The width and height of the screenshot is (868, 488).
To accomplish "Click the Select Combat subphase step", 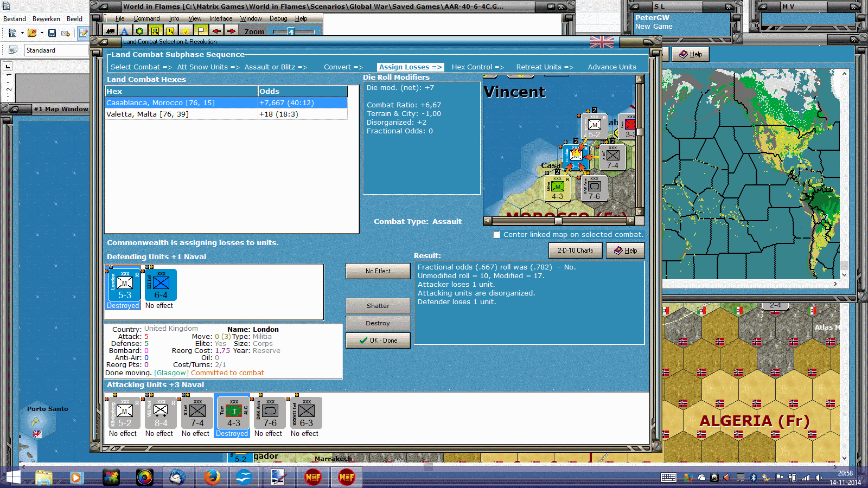I will [x=141, y=67].
